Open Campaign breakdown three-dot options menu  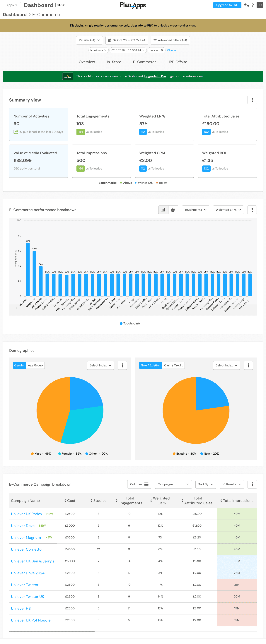pyautogui.click(x=252, y=484)
